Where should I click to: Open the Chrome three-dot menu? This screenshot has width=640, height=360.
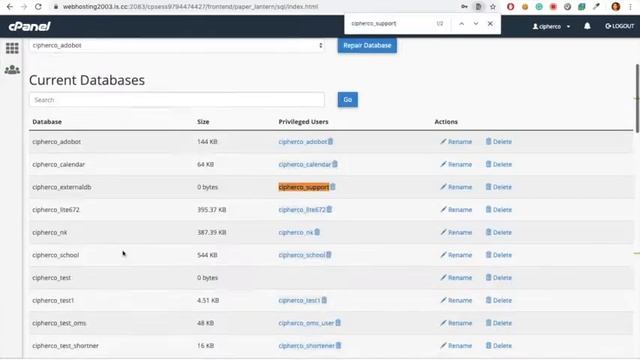[631, 7]
